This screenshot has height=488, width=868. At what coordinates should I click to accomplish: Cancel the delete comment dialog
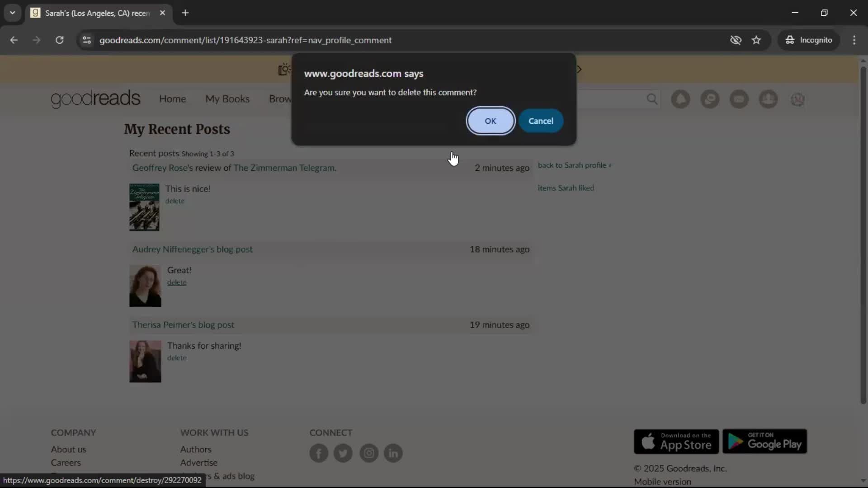click(541, 121)
